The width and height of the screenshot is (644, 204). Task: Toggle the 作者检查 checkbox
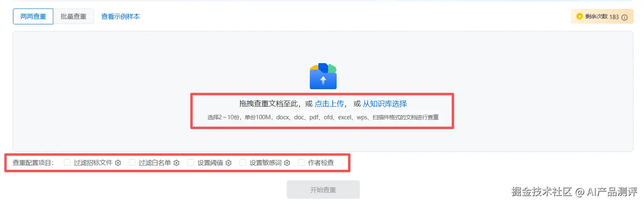pyautogui.click(x=301, y=162)
